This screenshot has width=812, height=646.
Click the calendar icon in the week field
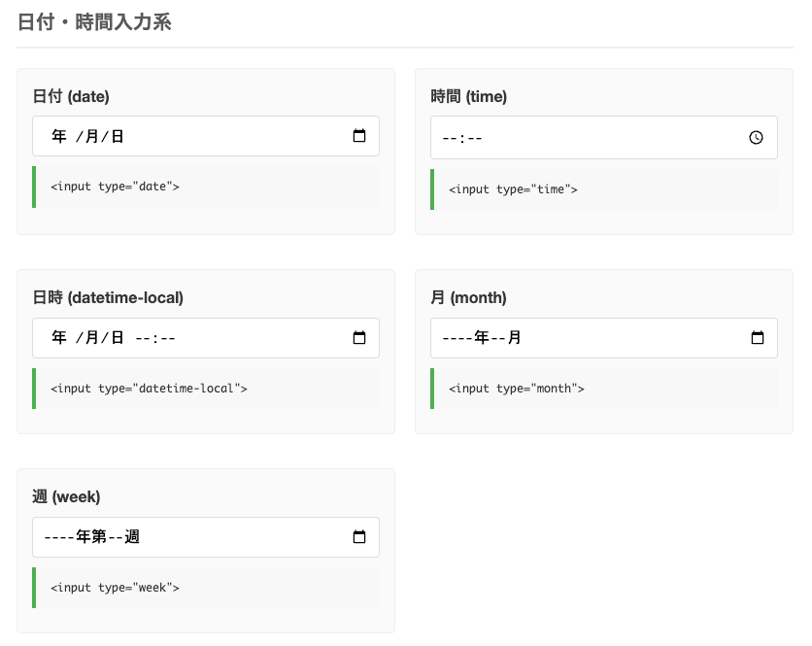pyautogui.click(x=358, y=536)
